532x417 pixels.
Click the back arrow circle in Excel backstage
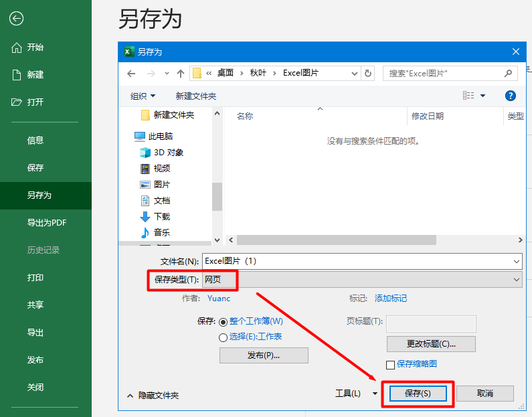click(x=16, y=19)
